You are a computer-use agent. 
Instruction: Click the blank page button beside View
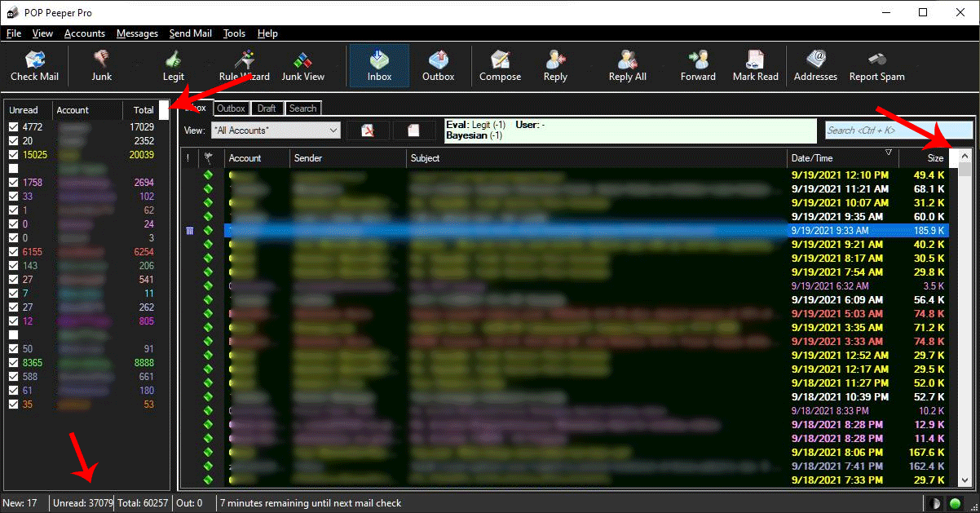[x=413, y=130]
